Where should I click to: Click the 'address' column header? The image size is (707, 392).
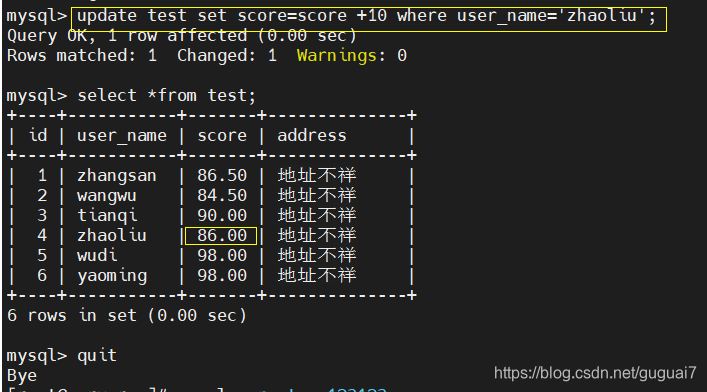coord(312,135)
